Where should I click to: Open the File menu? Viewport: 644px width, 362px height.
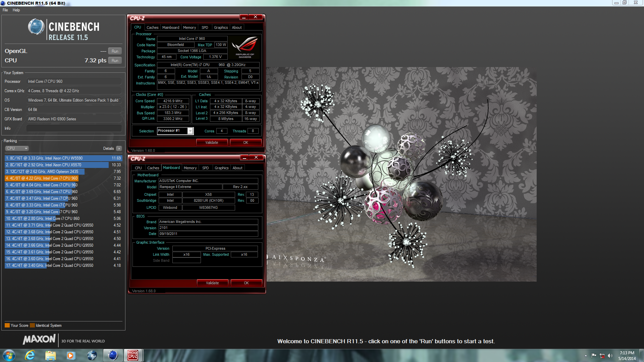5,10
